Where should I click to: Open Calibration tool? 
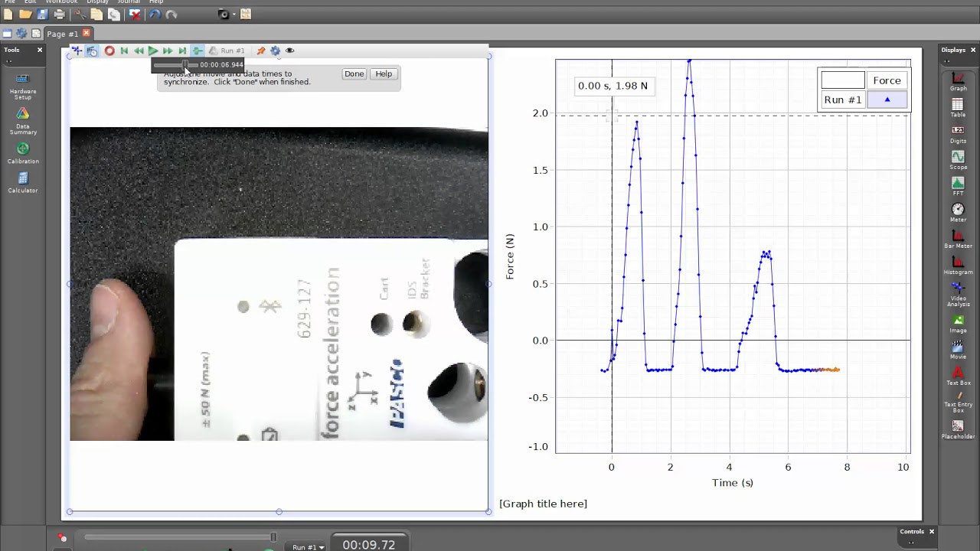[23, 153]
